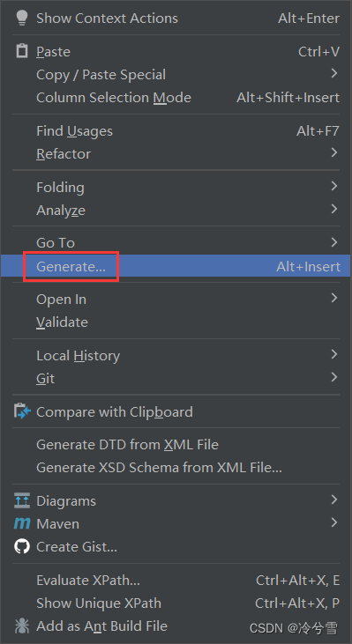This screenshot has width=352, height=644.
Task: Click the Compare with Clipboard icon
Action: point(22,411)
